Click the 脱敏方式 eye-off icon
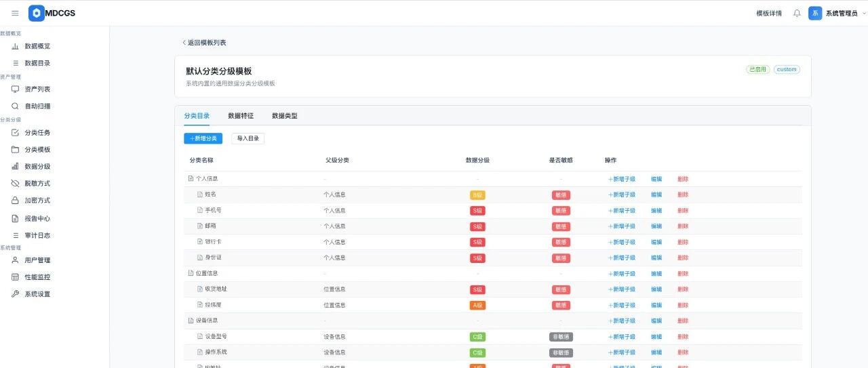 (15, 183)
